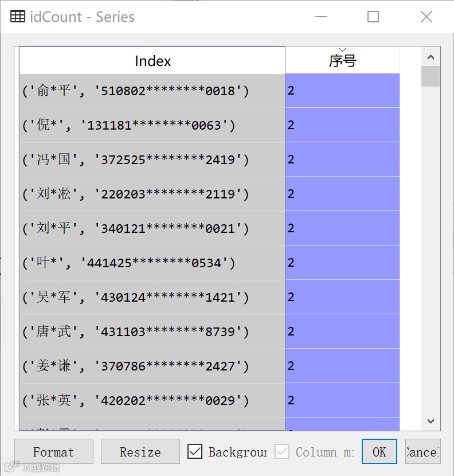Image resolution: width=454 pixels, height=476 pixels.
Task: Click value cell 2 for 唐*武 row
Action: (342, 331)
